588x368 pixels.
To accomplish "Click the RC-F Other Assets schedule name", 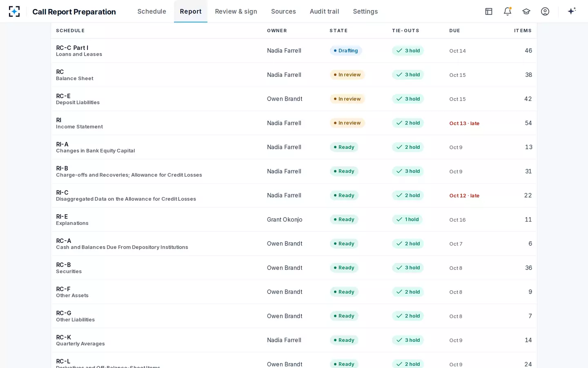I will pos(72,292).
